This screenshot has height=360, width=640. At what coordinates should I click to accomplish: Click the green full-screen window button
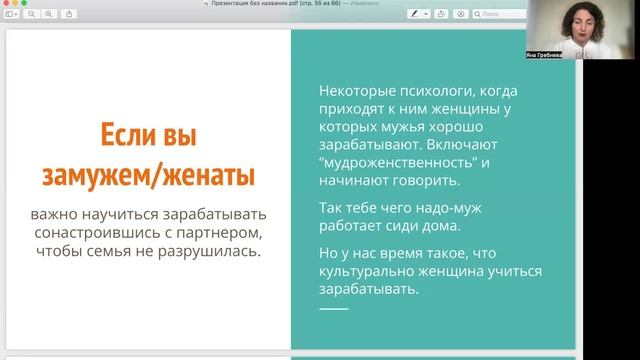[24, 3]
